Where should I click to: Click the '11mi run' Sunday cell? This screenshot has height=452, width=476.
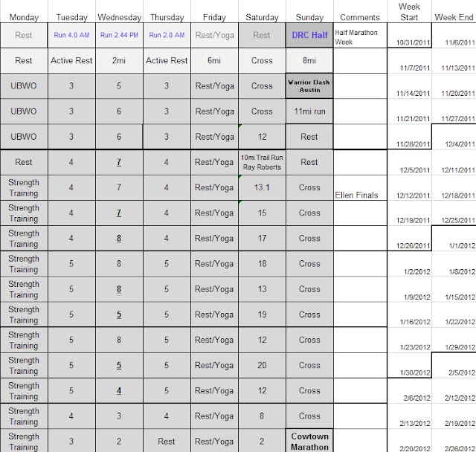click(309, 112)
